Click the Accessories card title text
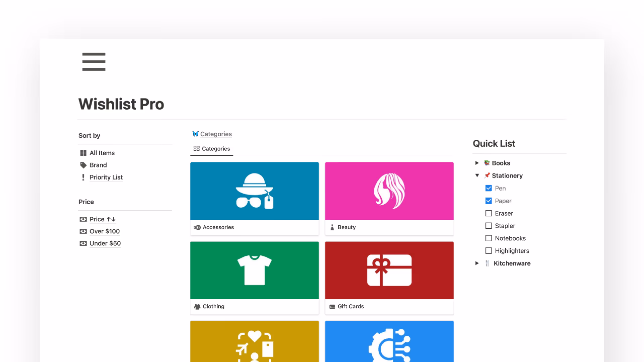The height and width of the screenshot is (362, 644). (x=218, y=227)
